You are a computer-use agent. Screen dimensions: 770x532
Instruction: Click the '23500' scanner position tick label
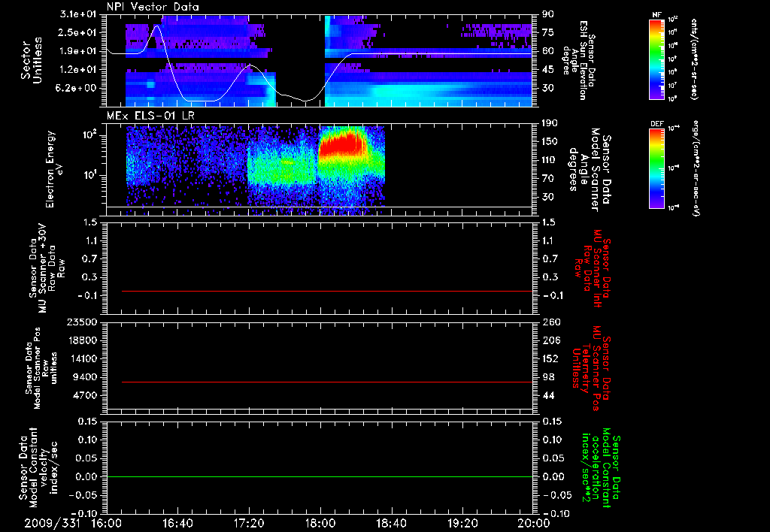82,322
